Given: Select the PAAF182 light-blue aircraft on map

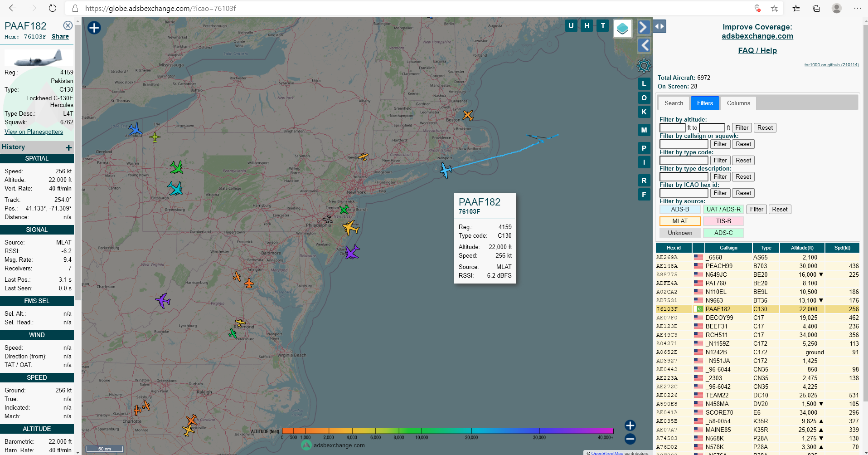Looking at the screenshot, I should click(446, 171).
